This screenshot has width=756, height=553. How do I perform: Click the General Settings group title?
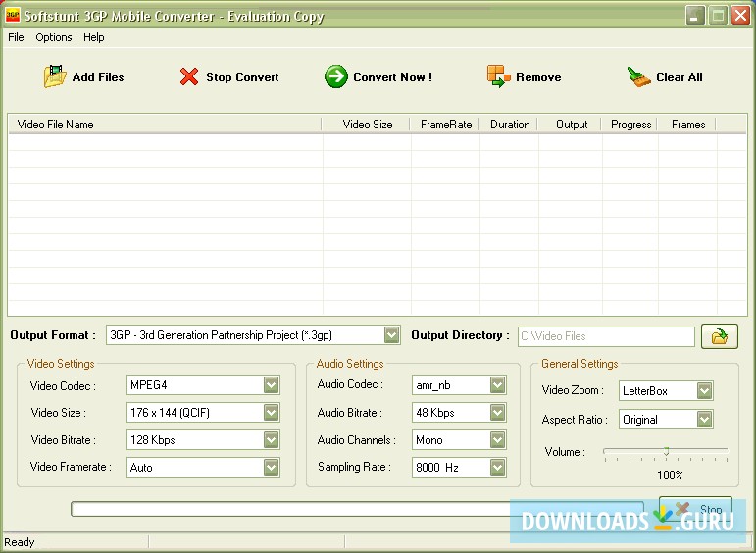pos(580,364)
